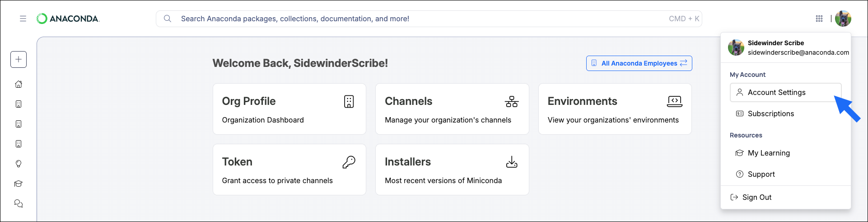Open the Channels card

452,109
